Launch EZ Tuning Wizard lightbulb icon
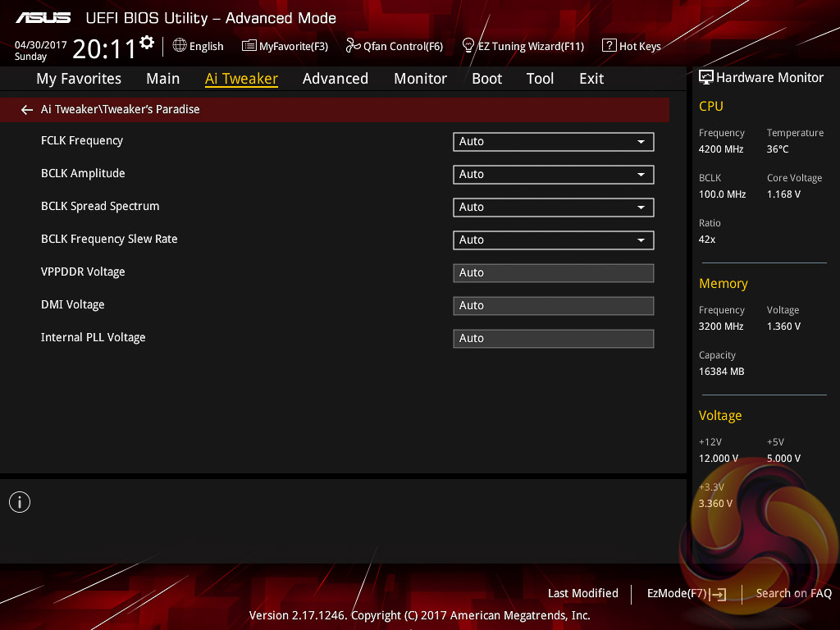 [468, 46]
